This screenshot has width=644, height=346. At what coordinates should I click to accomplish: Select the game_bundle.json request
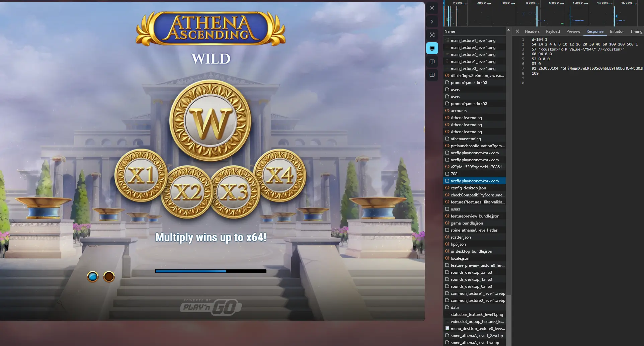[x=474, y=223]
